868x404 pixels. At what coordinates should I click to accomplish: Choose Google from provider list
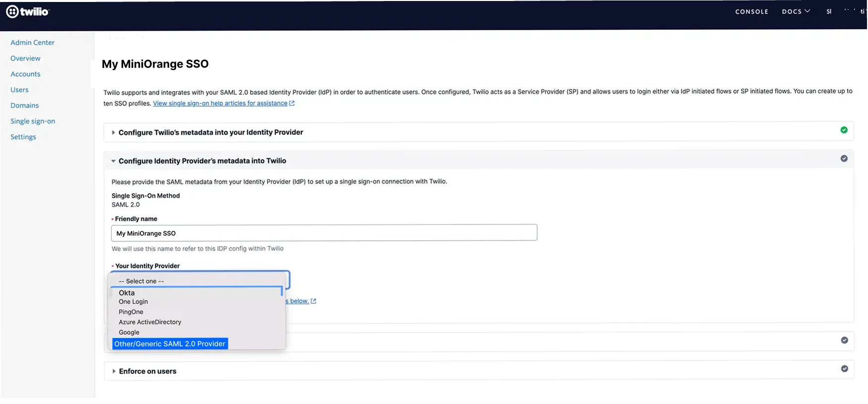(129, 333)
